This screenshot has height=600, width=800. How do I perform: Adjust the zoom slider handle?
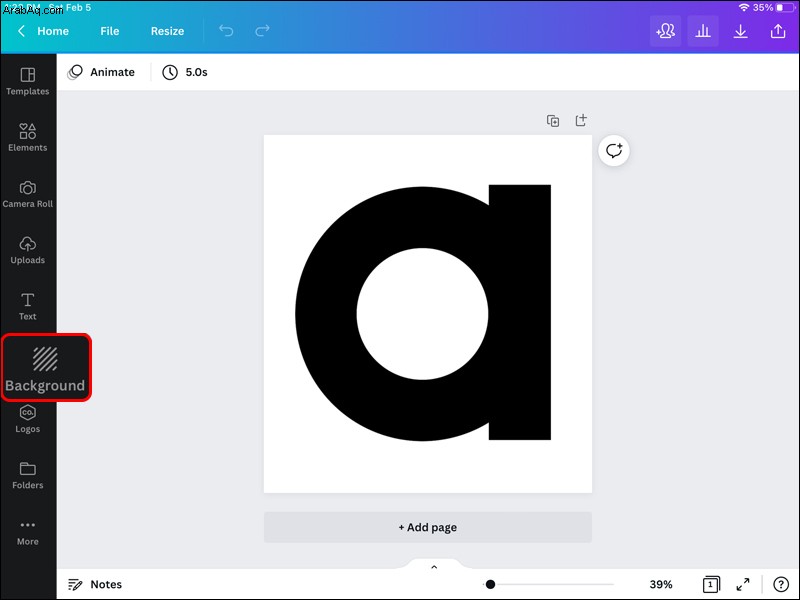pos(490,584)
